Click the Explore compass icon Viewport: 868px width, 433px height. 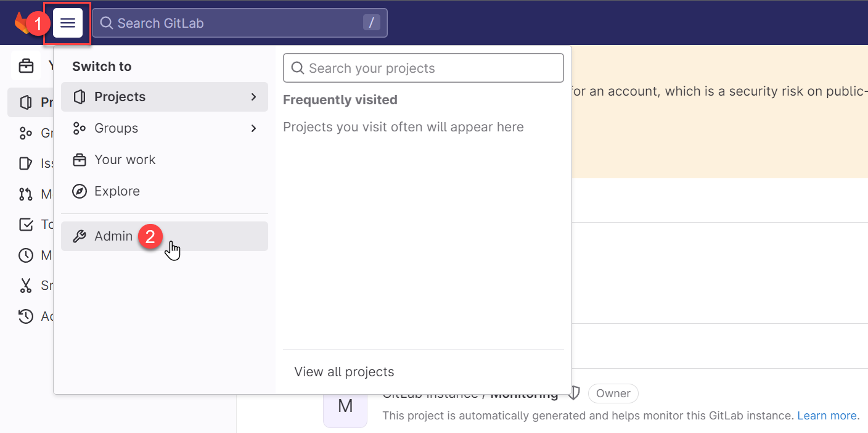pyautogui.click(x=79, y=191)
